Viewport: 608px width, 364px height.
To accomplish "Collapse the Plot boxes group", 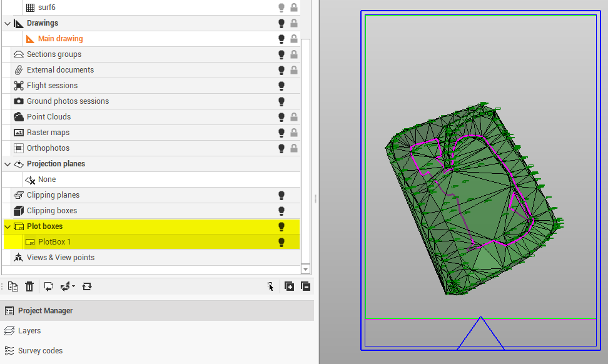I will [x=8, y=226].
